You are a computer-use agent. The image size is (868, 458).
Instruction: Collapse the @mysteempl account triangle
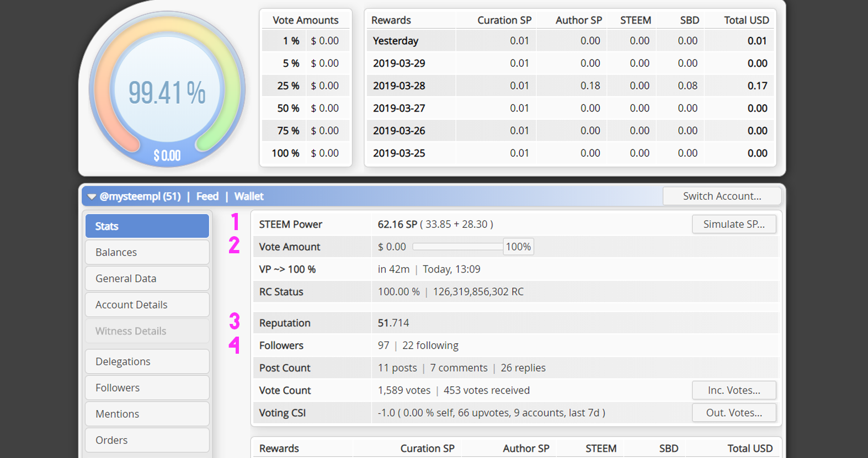pyautogui.click(x=92, y=196)
